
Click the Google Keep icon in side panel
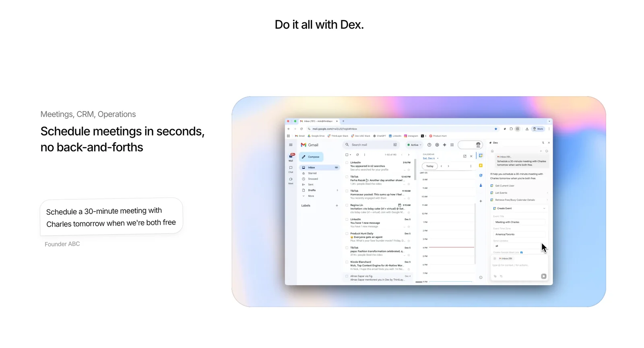[481, 166]
